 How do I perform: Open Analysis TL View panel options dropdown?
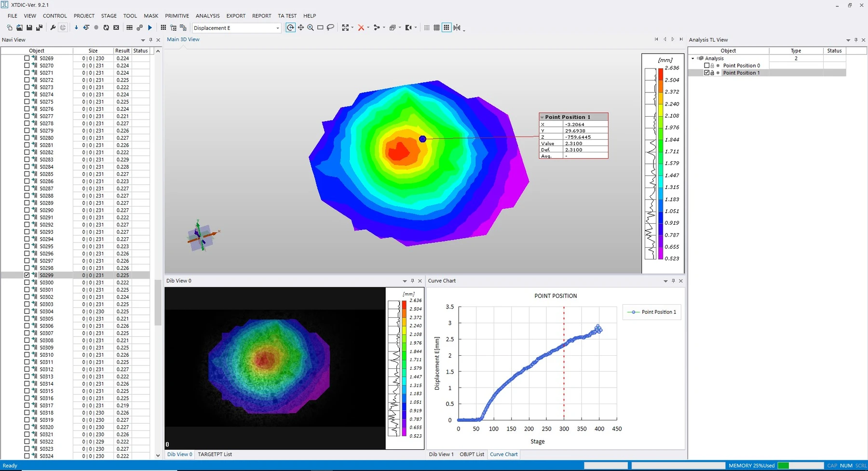pyautogui.click(x=848, y=40)
